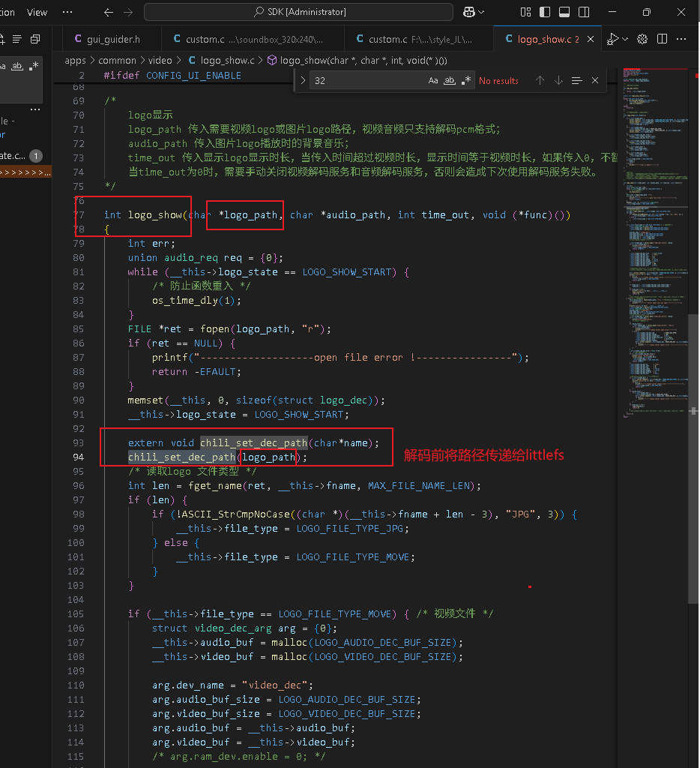Open the common breadcrumb

pyautogui.click(x=117, y=61)
